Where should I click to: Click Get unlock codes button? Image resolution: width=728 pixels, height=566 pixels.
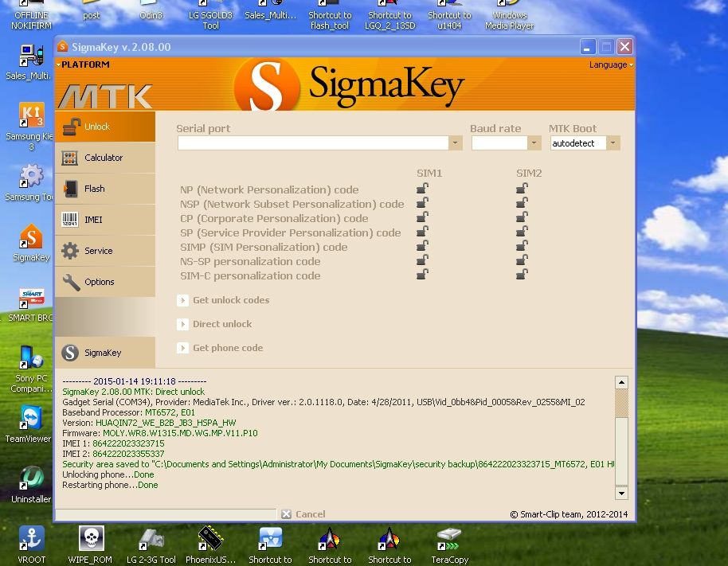coord(230,300)
